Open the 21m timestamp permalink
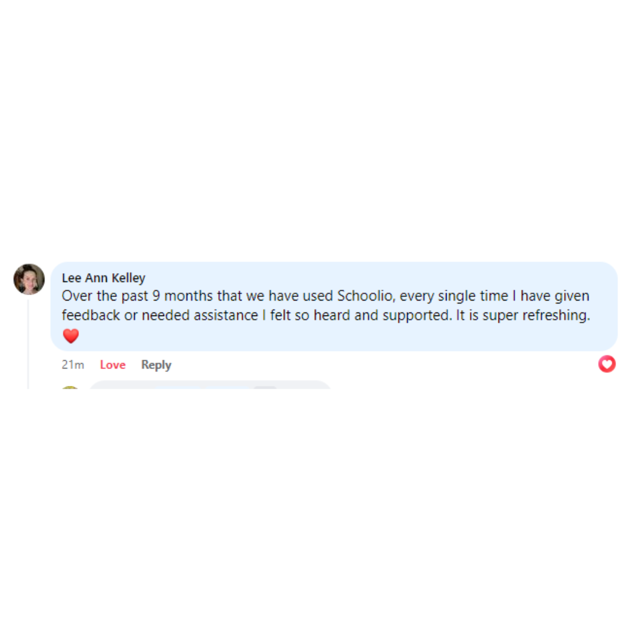The width and height of the screenshot is (644, 644). pyautogui.click(x=73, y=365)
